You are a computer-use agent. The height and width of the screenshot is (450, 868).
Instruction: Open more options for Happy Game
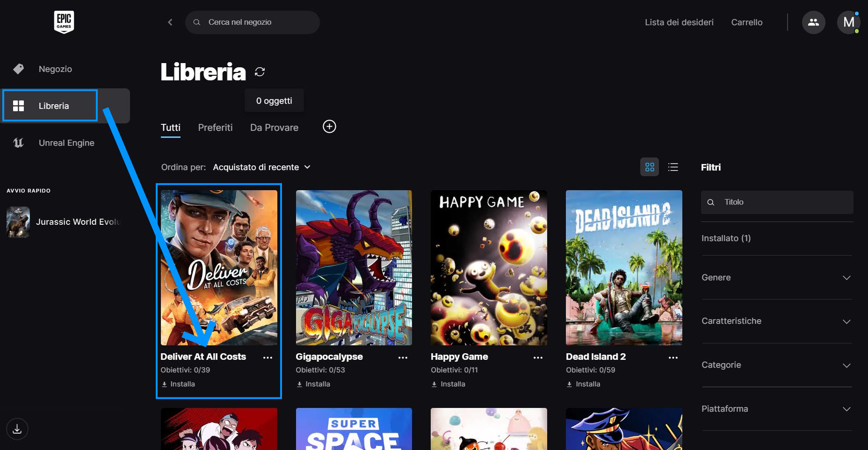click(x=538, y=357)
